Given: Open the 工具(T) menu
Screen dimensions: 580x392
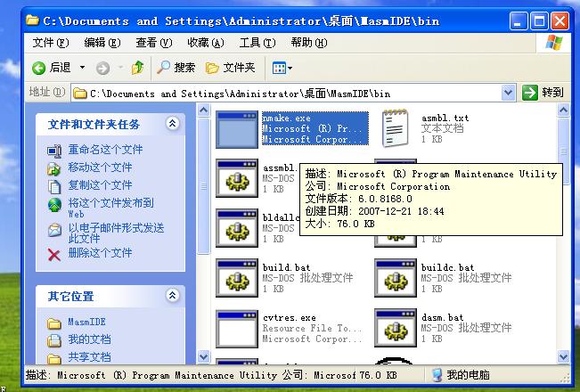Looking at the screenshot, I should [257, 43].
